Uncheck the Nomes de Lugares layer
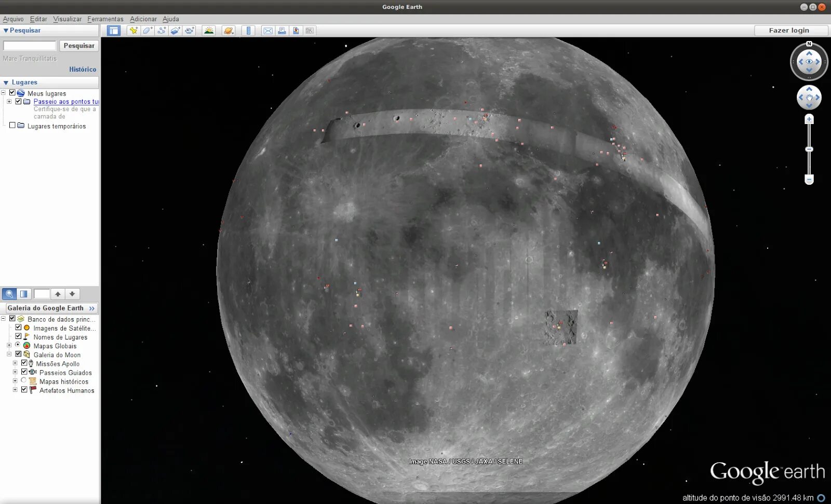This screenshot has height=504, width=831. (18, 336)
